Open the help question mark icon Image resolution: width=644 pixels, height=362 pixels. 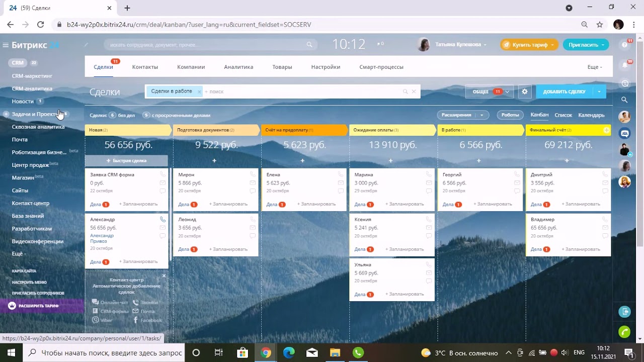pos(624,45)
